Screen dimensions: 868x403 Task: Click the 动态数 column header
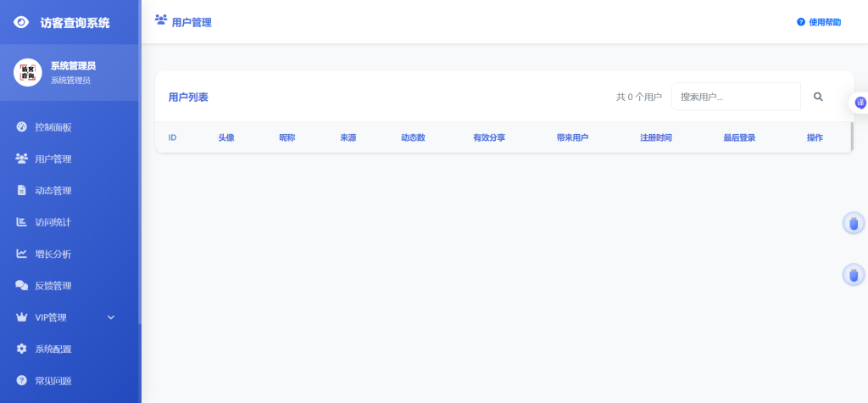(x=413, y=137)
